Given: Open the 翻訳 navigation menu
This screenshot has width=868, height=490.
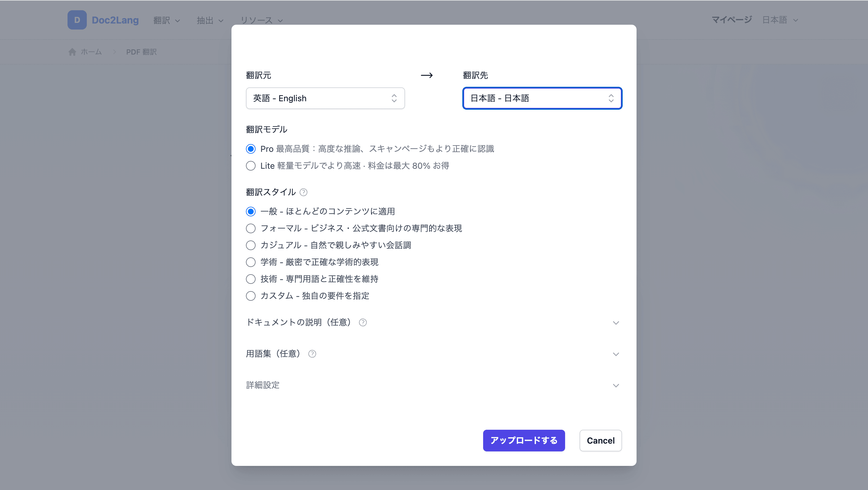Looking at the screenshot, I should [x=166, y=20].
